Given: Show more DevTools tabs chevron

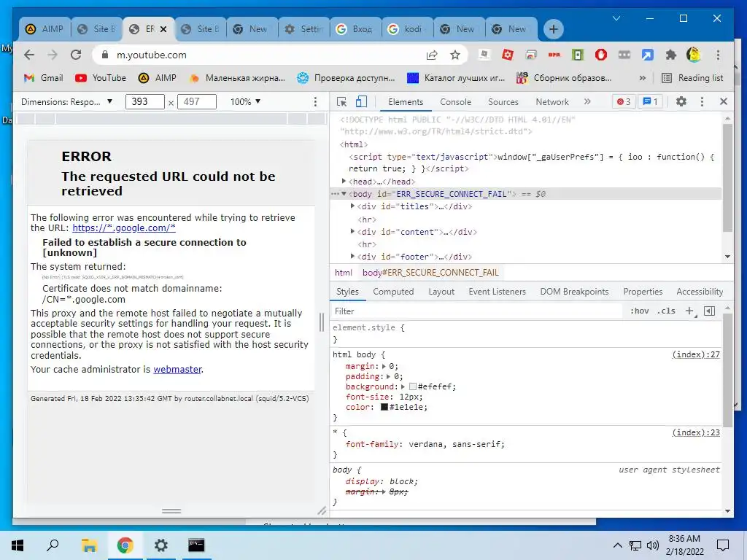Looking at the screenshot, I should pyautogui.click(x=587, y=101).
